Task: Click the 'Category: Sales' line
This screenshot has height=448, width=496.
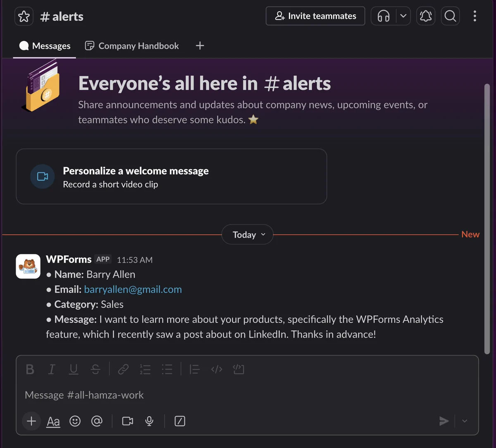Action: tap(85, 304)
